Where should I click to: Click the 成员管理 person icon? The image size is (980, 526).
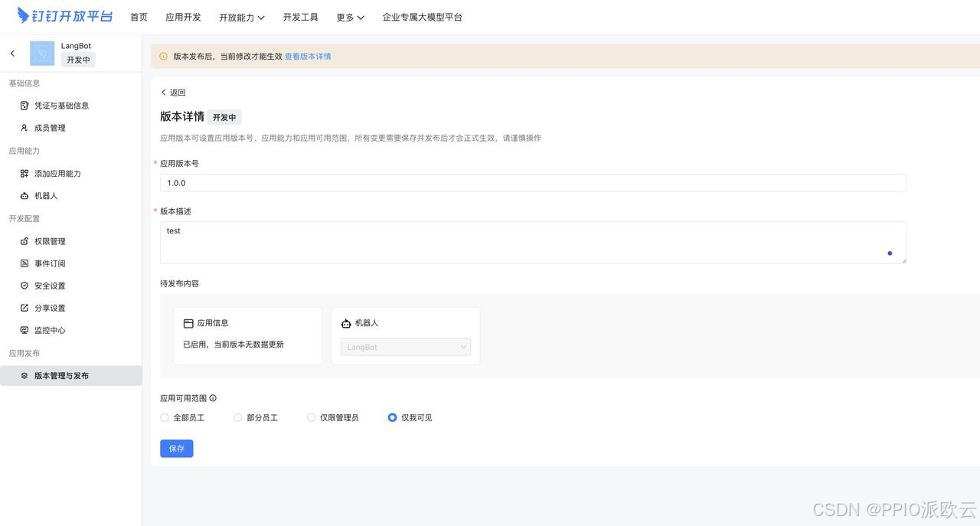(x=24, y=128)
